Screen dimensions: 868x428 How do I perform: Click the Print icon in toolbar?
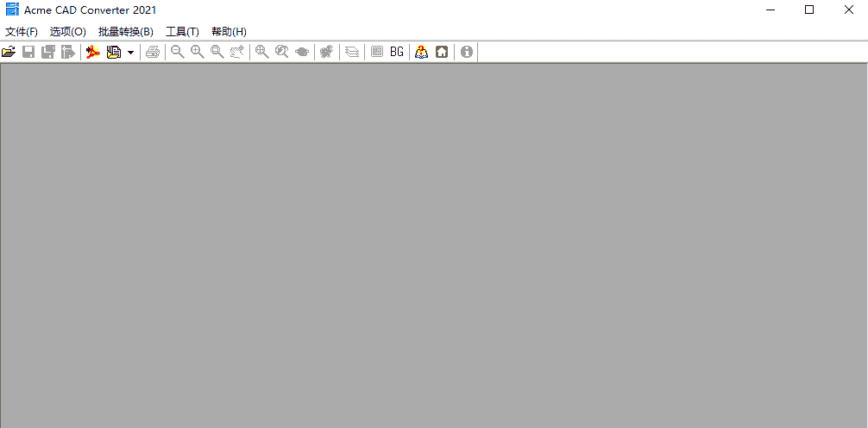point(153,52)
